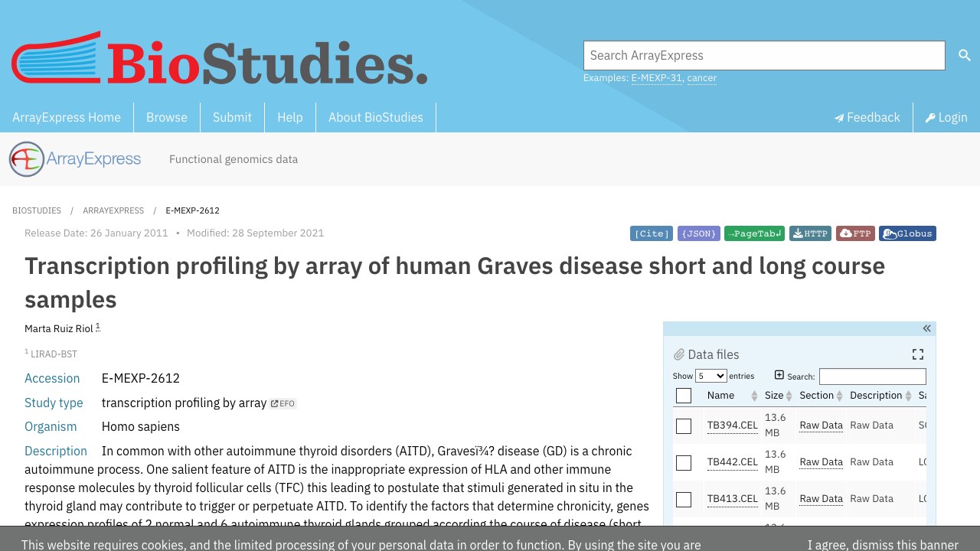Check the TB442.CEL file checkbox
This screenshot has height=551, width=980.
click(x=684, y=462)
